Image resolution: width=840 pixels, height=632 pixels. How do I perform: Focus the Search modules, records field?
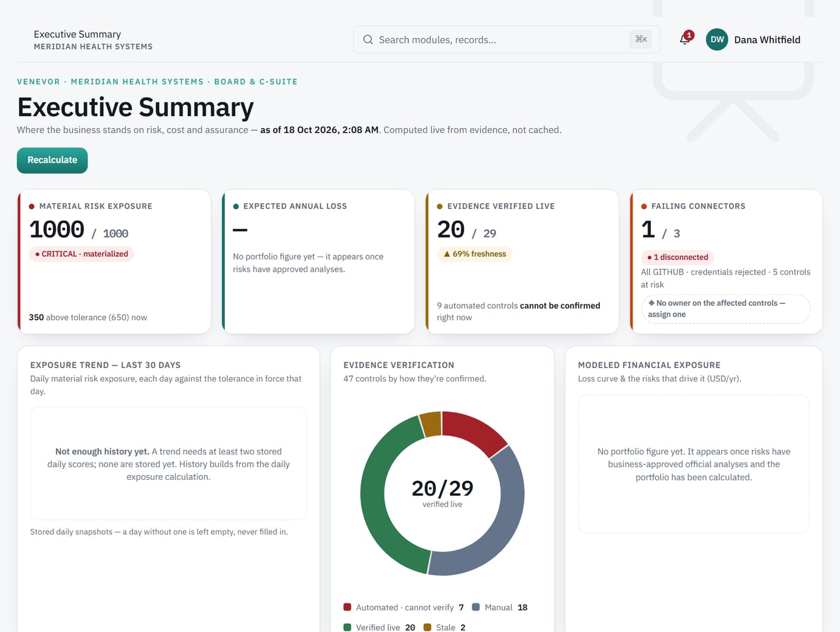click(507, 40)
